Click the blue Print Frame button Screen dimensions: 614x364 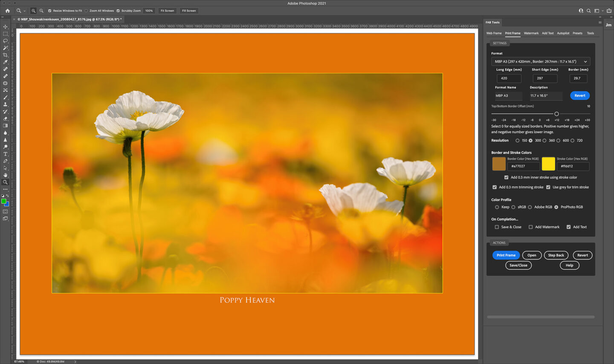click(506, 255)
